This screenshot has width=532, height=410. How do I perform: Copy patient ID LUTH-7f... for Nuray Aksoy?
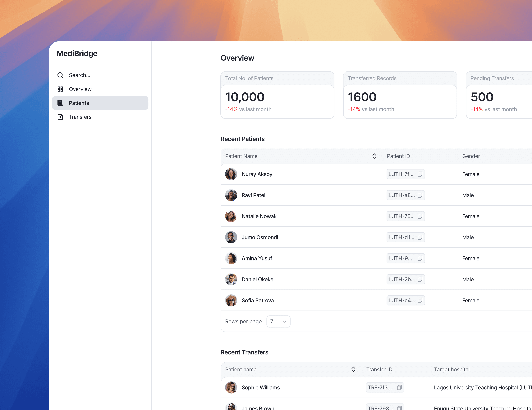pos(420,174)
